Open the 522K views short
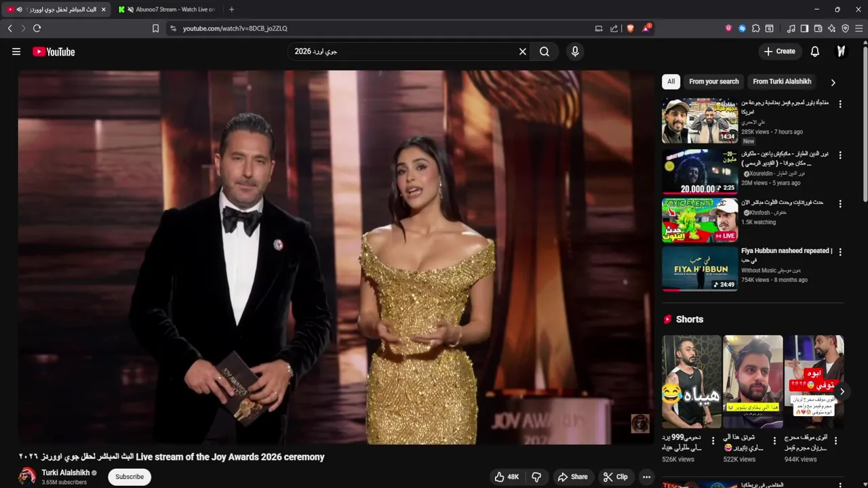Viewport: 868px width, 488px height. (753, 382)
